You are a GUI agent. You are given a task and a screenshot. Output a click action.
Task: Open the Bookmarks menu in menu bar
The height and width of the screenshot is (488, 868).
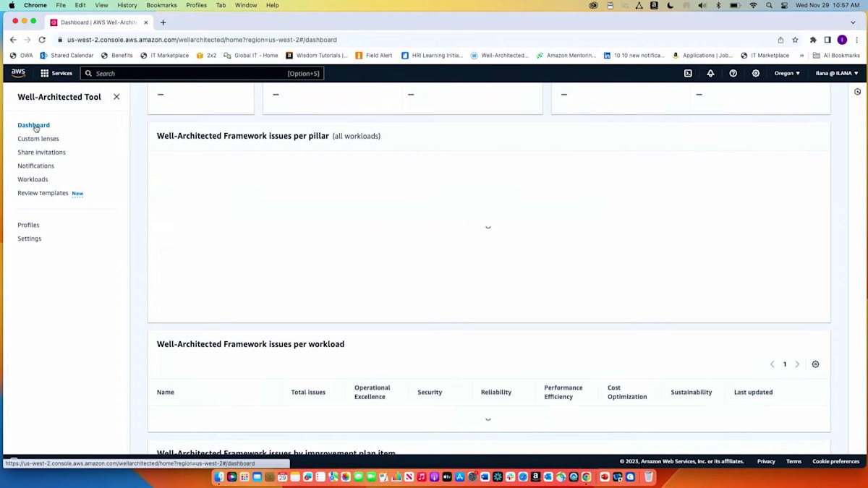click(161, 5)
